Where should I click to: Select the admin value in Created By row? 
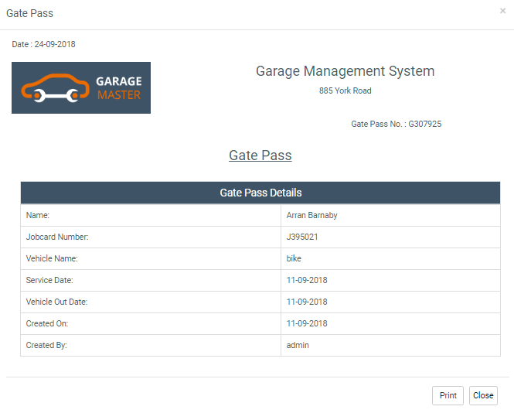pos(298,345)
